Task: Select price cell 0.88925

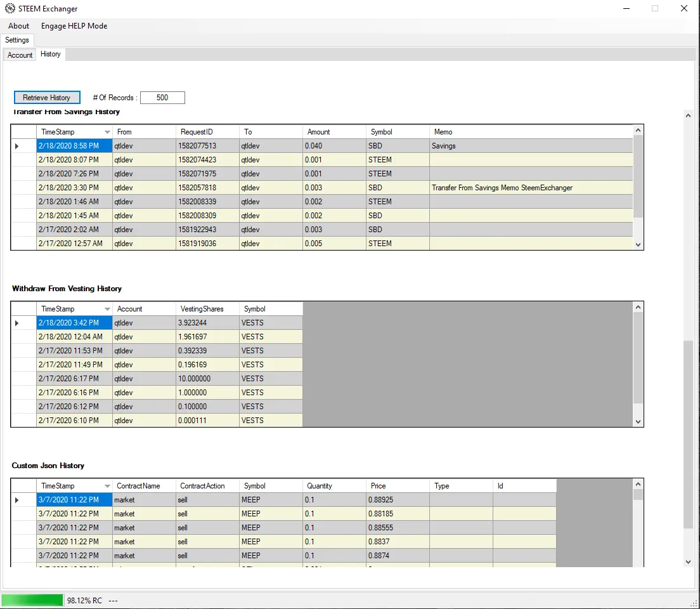Action: click(398, 500)
